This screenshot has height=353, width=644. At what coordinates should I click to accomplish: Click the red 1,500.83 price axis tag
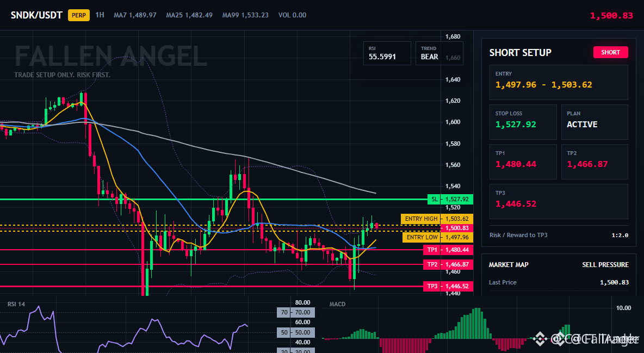click(x=457, y=228)
